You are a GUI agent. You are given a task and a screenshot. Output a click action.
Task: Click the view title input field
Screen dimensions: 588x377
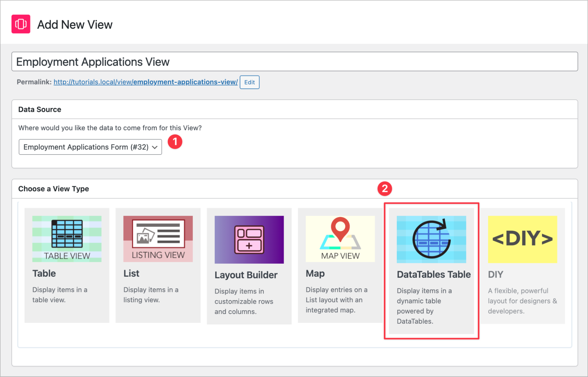(x=295, y=62)
